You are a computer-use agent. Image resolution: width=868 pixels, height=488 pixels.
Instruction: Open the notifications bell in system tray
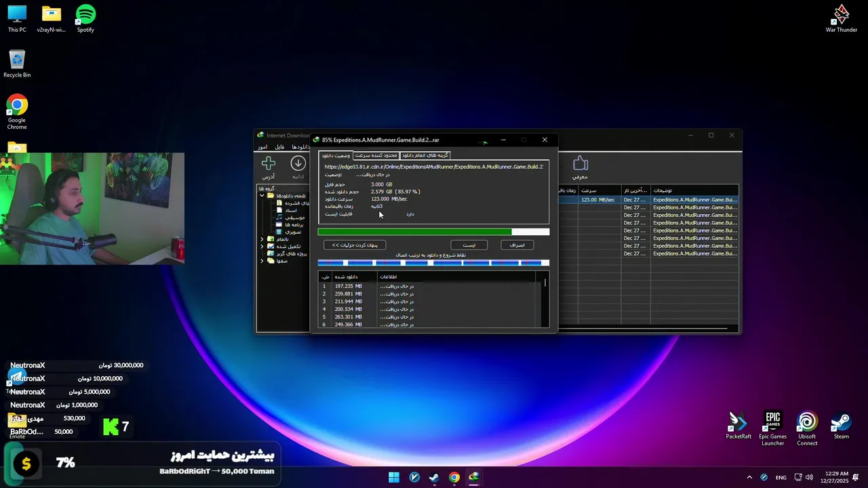pos(856,477)
